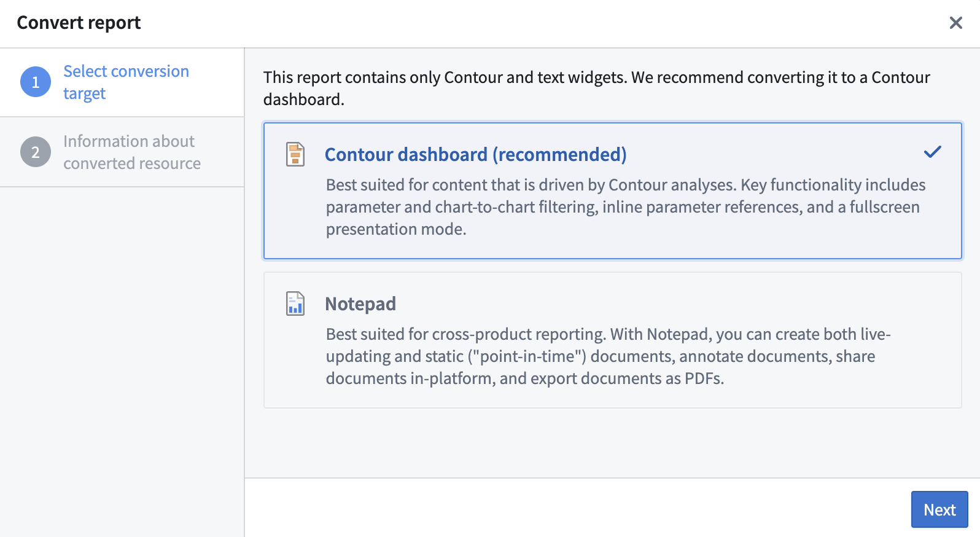Close the Convert report dialog
Screen dimensions: 980x537
(x=956, y=23)
